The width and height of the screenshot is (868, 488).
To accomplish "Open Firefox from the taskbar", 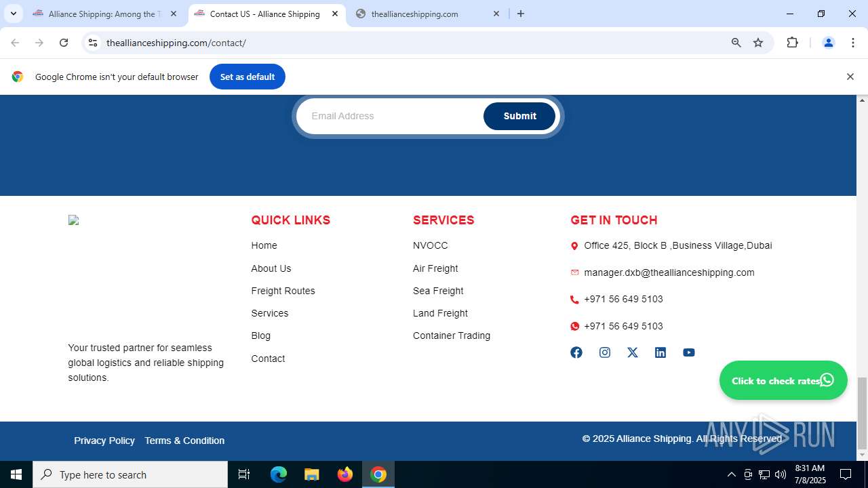I will (x=345, y=474).
